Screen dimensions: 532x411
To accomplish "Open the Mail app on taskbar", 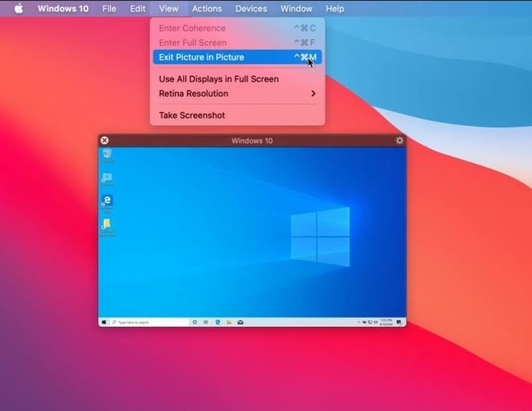I will (x=241, y=322).
